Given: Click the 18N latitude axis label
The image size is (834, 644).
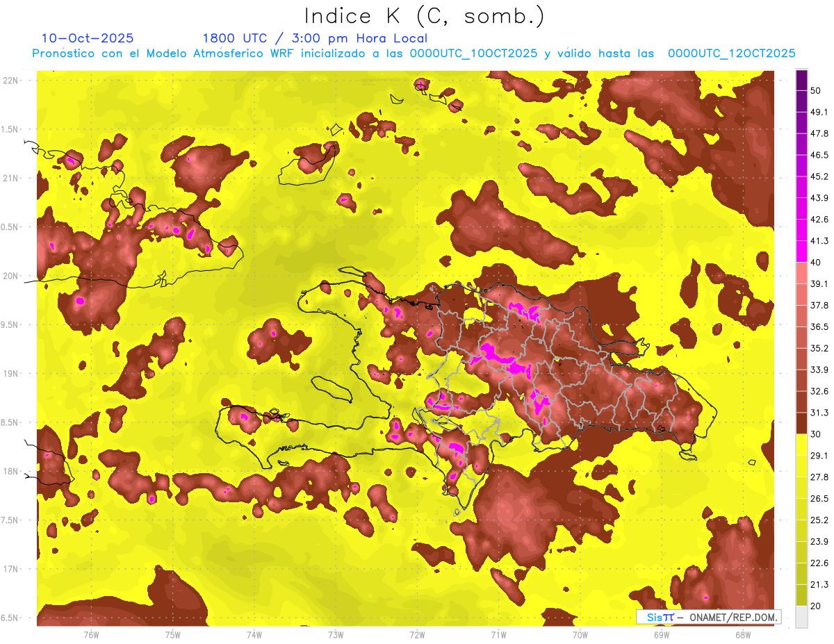Looking at the screenshot, I should pyautogui.click(x=11, y=472).
